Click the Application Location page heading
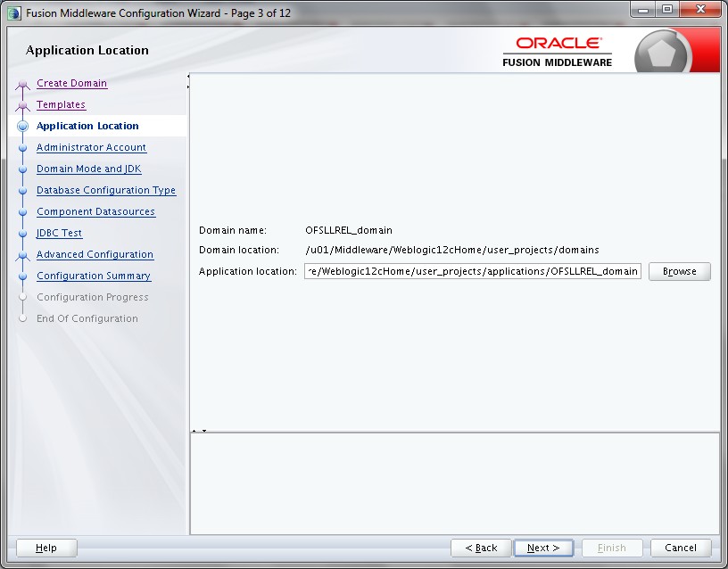This screenshot has height=569, width=728. pyautogui.click(x=87, y=50)
